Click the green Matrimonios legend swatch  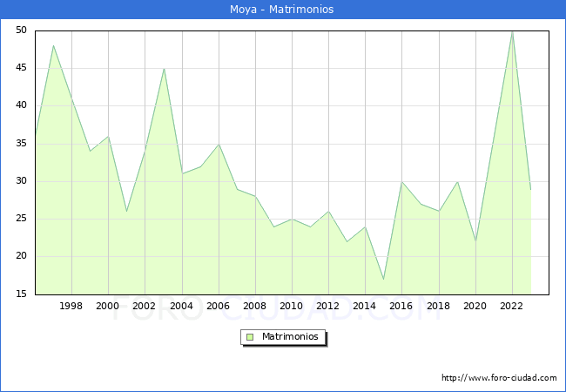249,337
